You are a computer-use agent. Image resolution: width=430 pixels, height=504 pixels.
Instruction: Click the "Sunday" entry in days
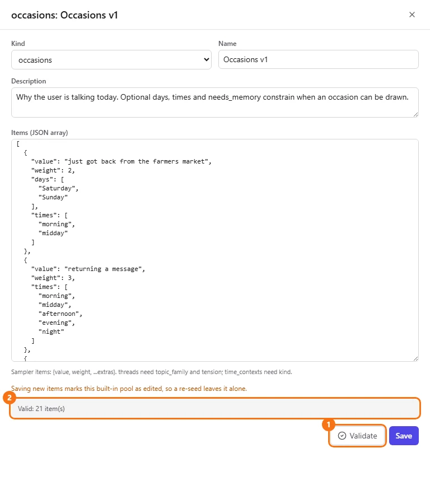click(x=53, y=197)
